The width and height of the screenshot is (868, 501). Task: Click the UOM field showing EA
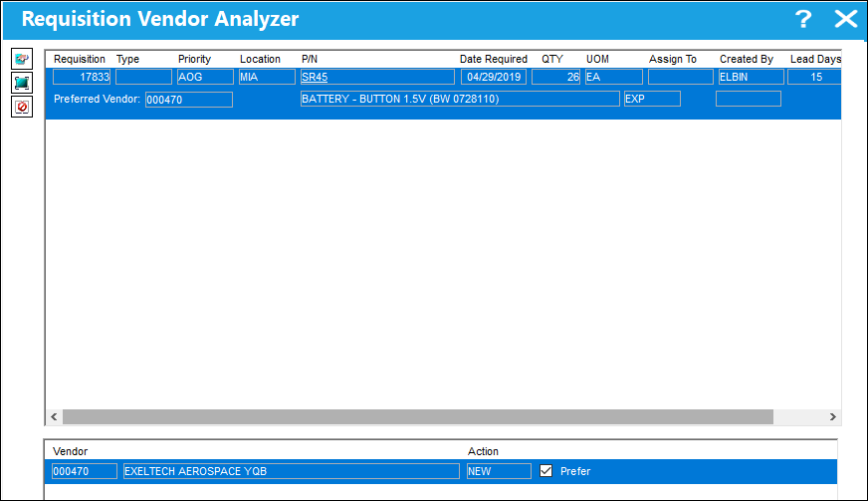click(x=614, y=77)
